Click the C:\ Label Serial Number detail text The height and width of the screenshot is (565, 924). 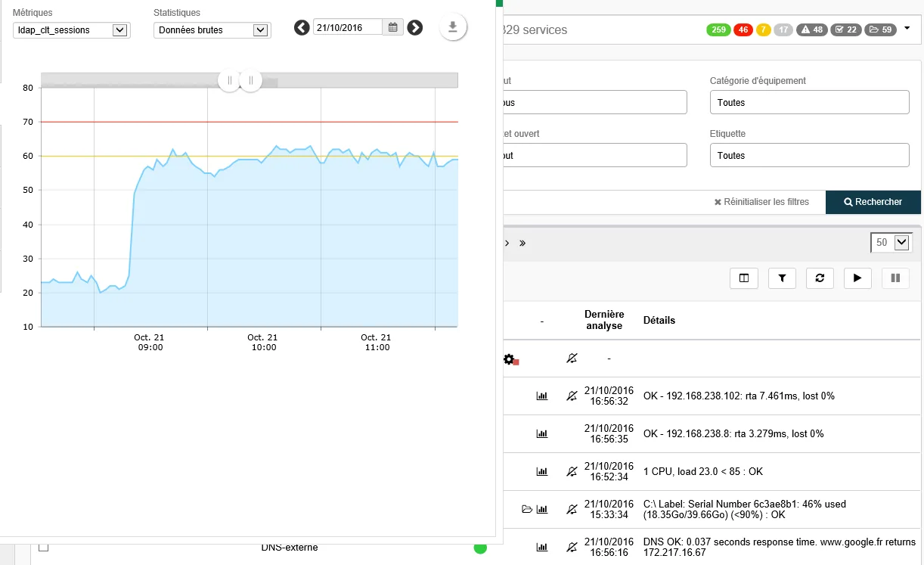(745, 509)
